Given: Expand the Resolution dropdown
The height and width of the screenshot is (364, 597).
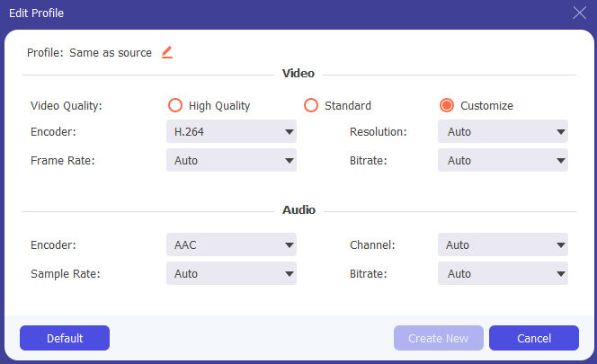Looking at the screenshot, I should point(503,132).
